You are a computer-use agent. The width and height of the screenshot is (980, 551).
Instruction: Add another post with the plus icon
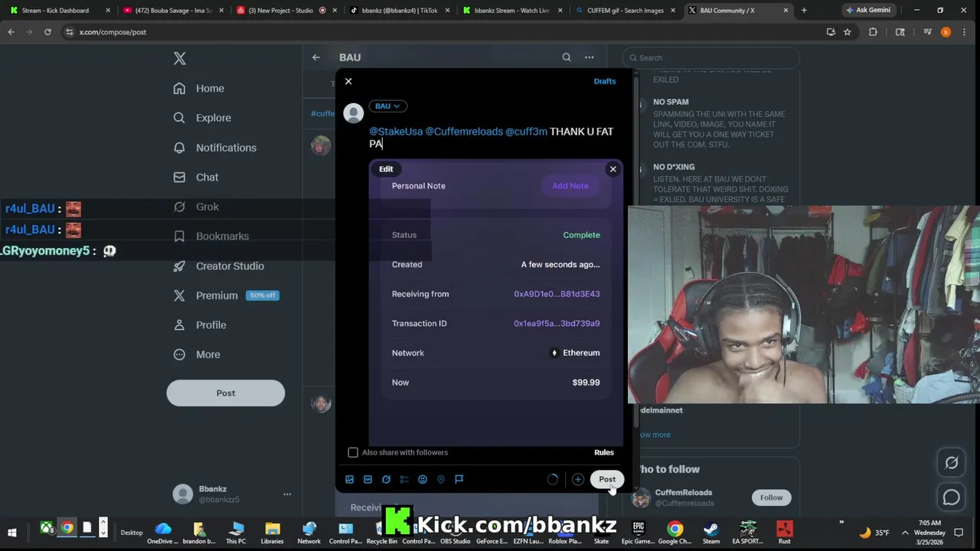[x=578, y=479]
